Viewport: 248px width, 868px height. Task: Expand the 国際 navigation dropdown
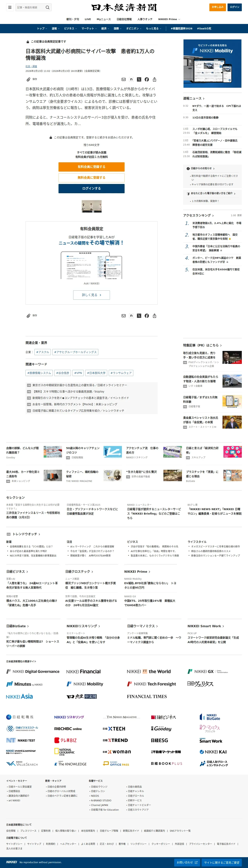(118, 29)
